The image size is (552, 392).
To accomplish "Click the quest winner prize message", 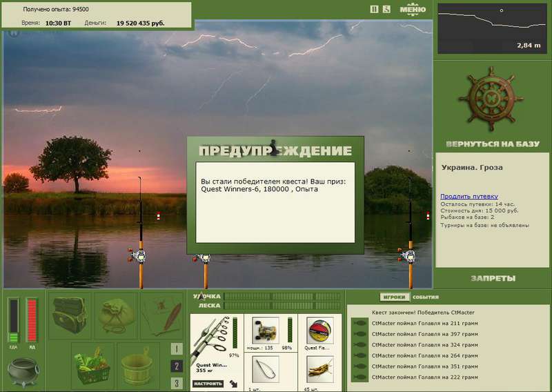I will (x=273, y=185).
